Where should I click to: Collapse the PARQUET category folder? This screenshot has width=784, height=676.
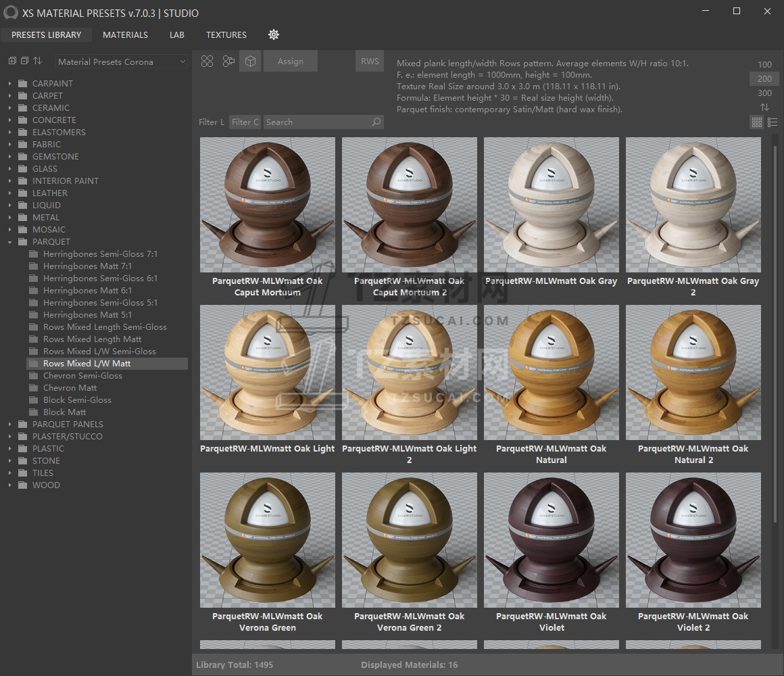[10, 242]
